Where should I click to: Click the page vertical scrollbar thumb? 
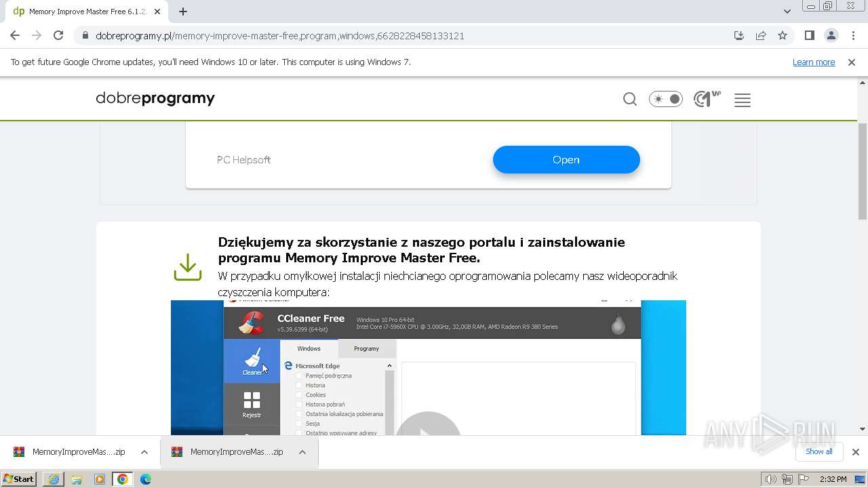click(863, 171)
